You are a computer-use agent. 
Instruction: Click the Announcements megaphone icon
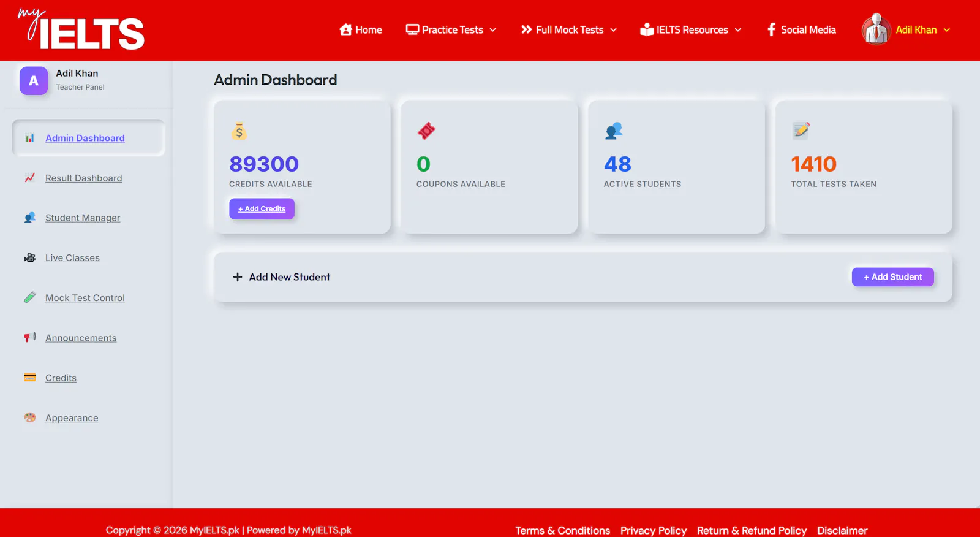(x=29, y=337)
